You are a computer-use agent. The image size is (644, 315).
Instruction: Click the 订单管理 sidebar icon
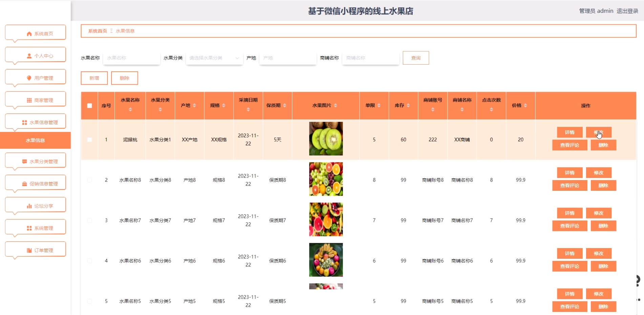[29, 250]
